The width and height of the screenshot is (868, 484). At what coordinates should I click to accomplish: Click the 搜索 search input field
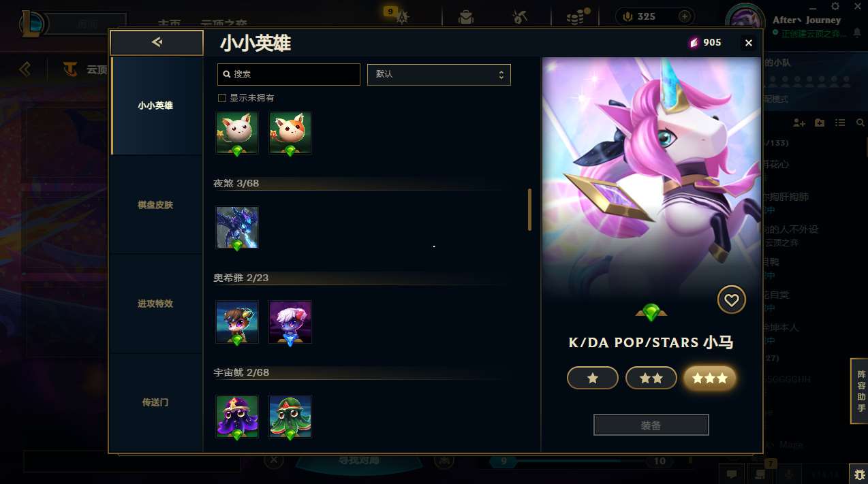(x=289, y=74)
